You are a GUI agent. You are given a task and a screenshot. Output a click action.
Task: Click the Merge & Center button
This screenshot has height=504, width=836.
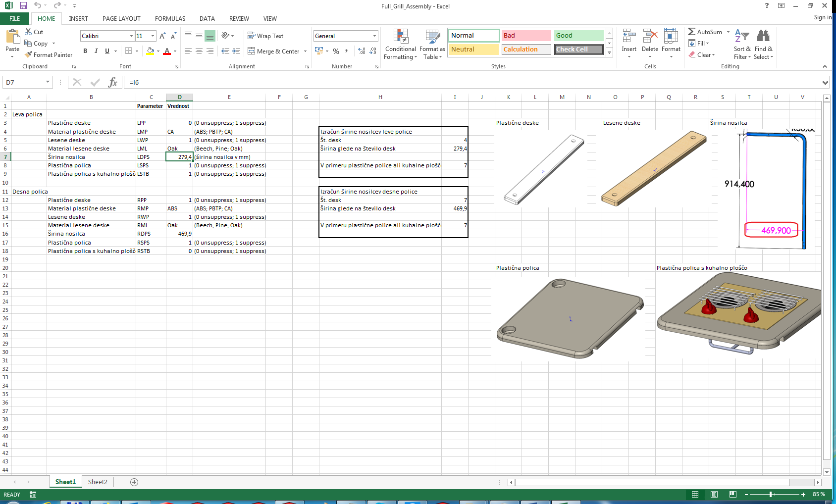[274, 51]
